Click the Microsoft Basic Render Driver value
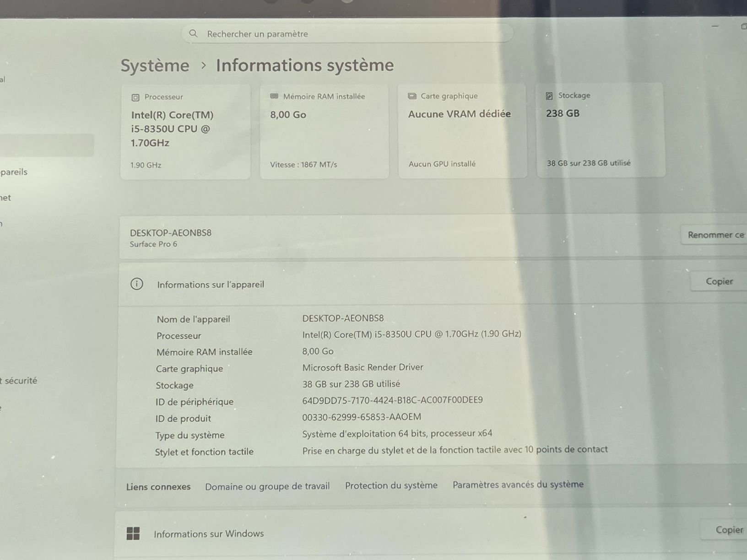 [x=363, y=367]
